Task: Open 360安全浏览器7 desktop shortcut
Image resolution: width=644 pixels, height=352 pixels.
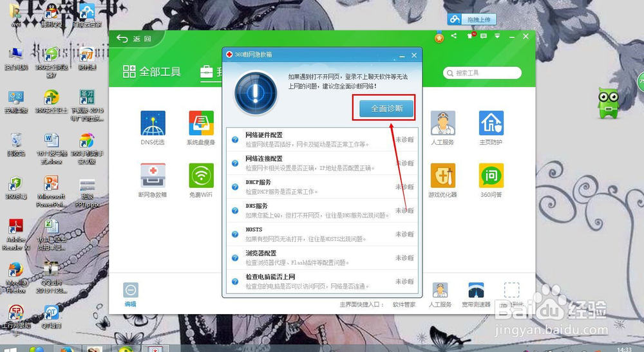Action: tap(52, 62)
